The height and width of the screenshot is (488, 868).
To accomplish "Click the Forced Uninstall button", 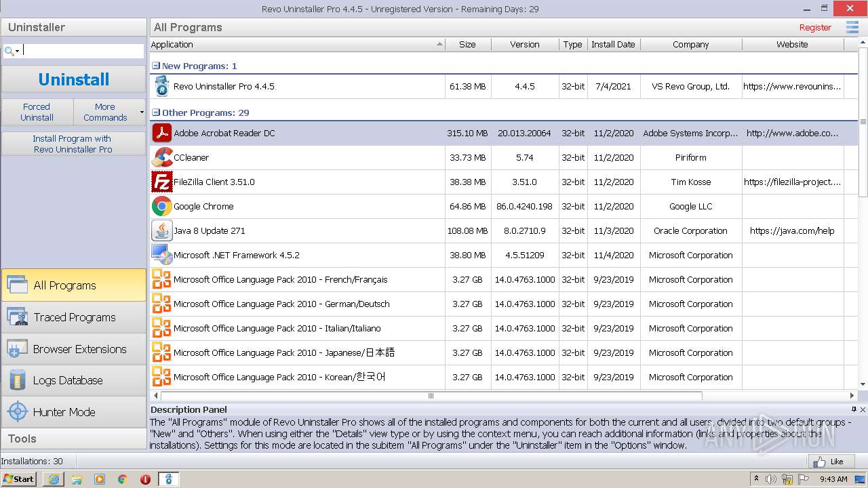I will [x=37, y=112].
